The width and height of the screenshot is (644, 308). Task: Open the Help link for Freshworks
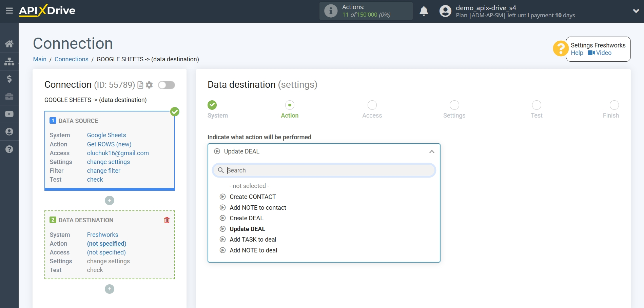[577, 53]
